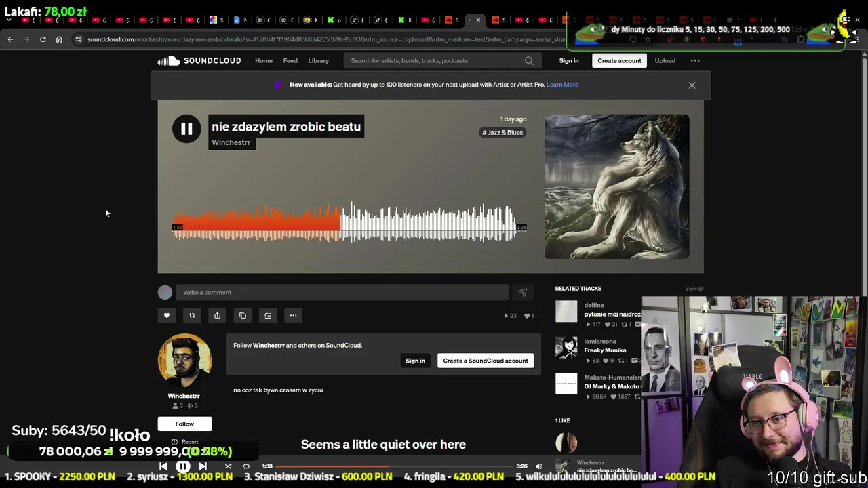868x488 pixels.
Task: Toggle repeat in the bottom player
Action: coord(246,466)
